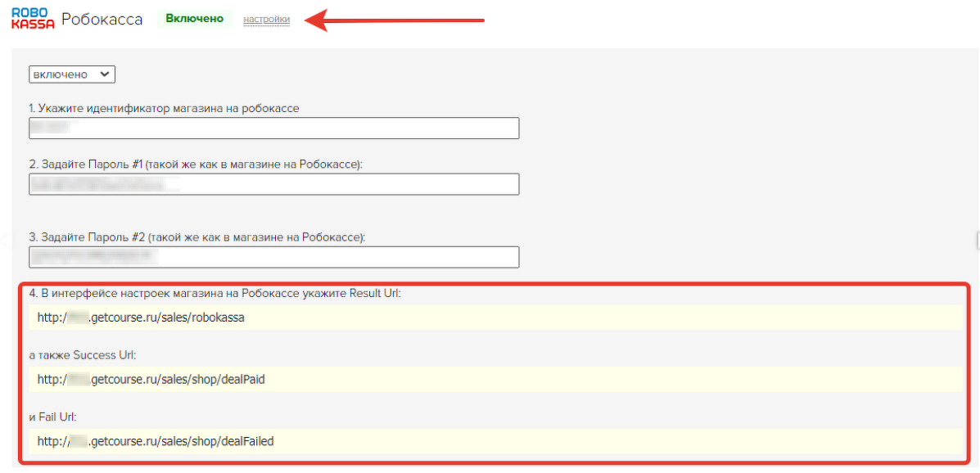This screenshot has height=473, width=980.
Task: Click label '1. Укажите идентификатор магазина на робокассе'
Action: [x=165, y=108]
